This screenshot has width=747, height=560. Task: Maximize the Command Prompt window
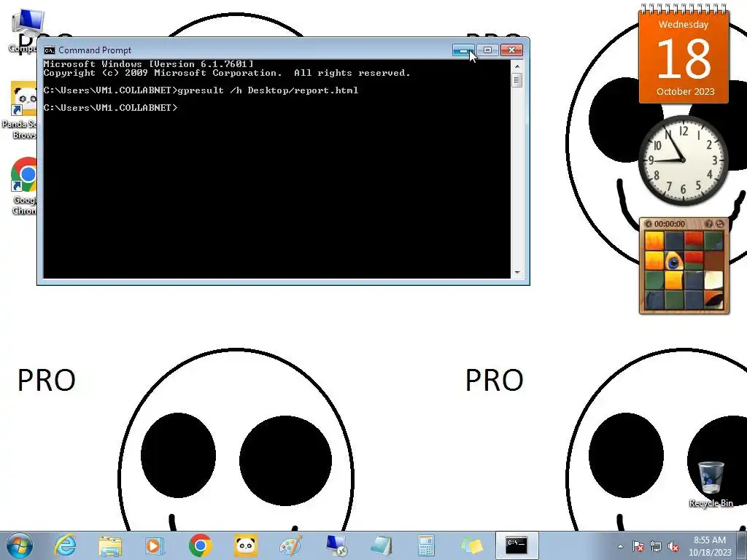pyautogui.click(x=487, y=50)
